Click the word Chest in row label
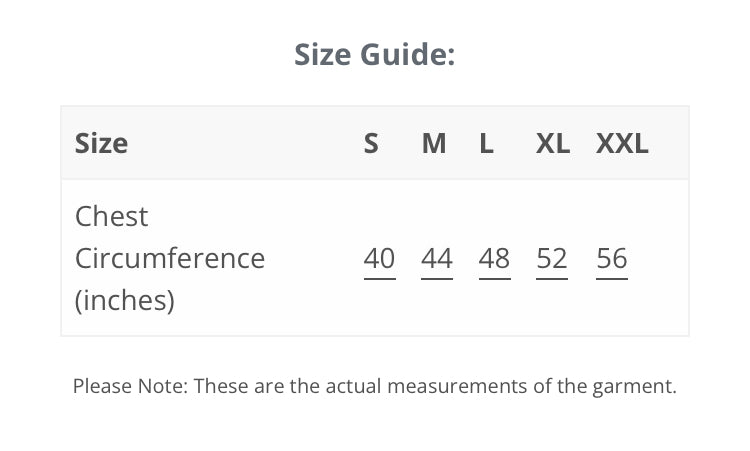This screenshot has height=451, width=750. [x=111, y=216]
